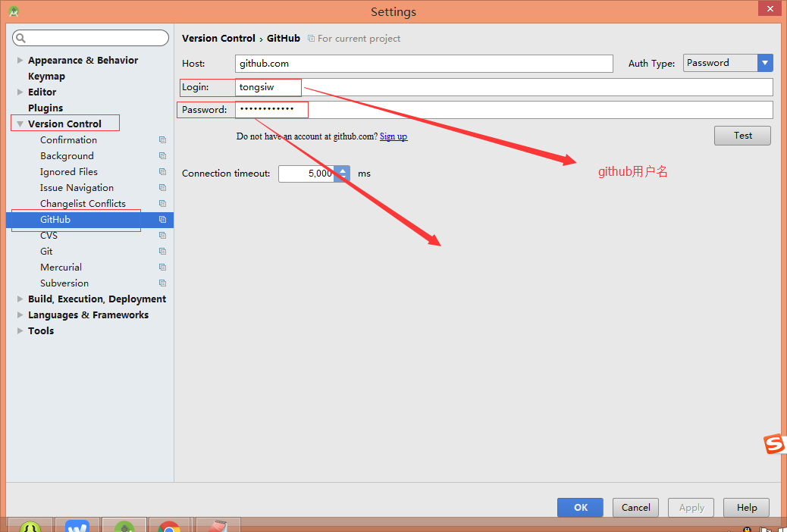The width and height of the screenshot is (787, 532).
Task: Click into the Login field showing tongsiw
Action: coord(504,87)
